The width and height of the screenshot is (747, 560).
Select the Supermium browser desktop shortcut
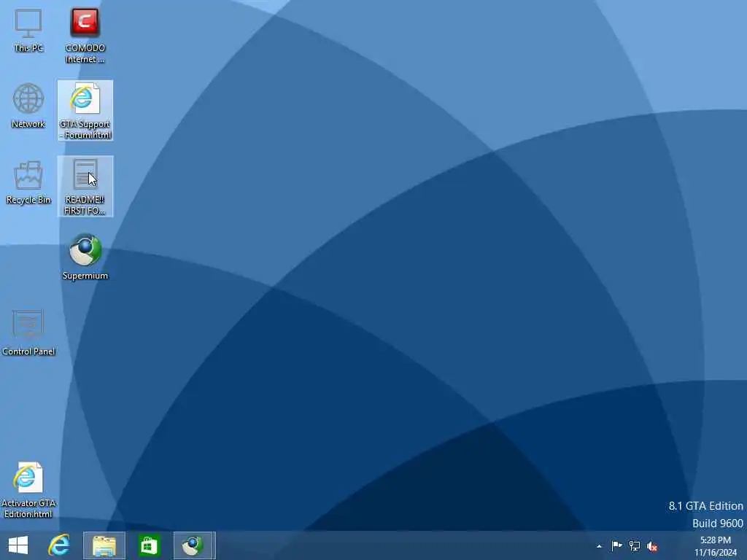coord(85,257)
